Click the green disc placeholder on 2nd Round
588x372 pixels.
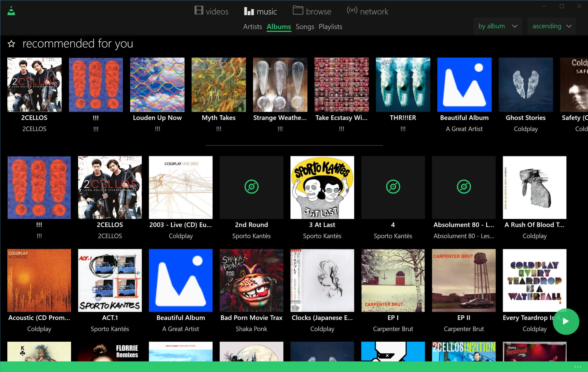click(x=251, y=187)
